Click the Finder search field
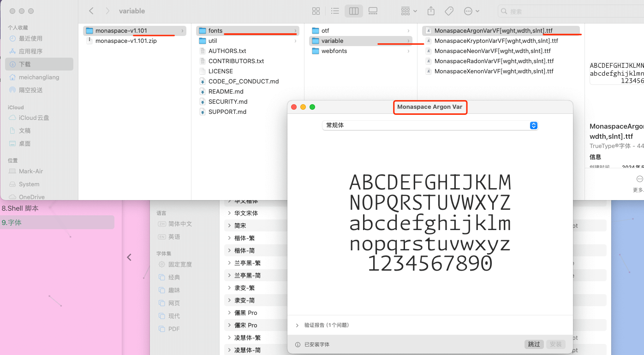This screenshot has width=644, height=355. click(x=571, y=12)
